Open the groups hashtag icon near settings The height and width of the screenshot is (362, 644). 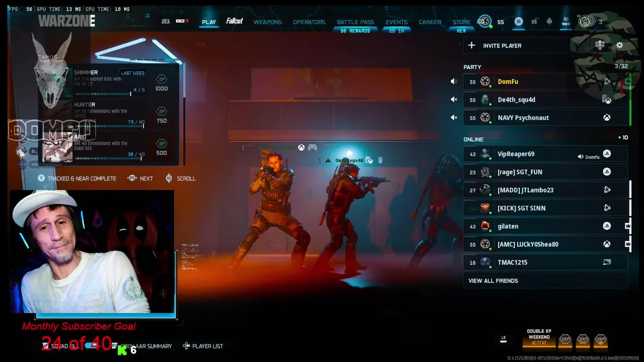coord(600,45)
